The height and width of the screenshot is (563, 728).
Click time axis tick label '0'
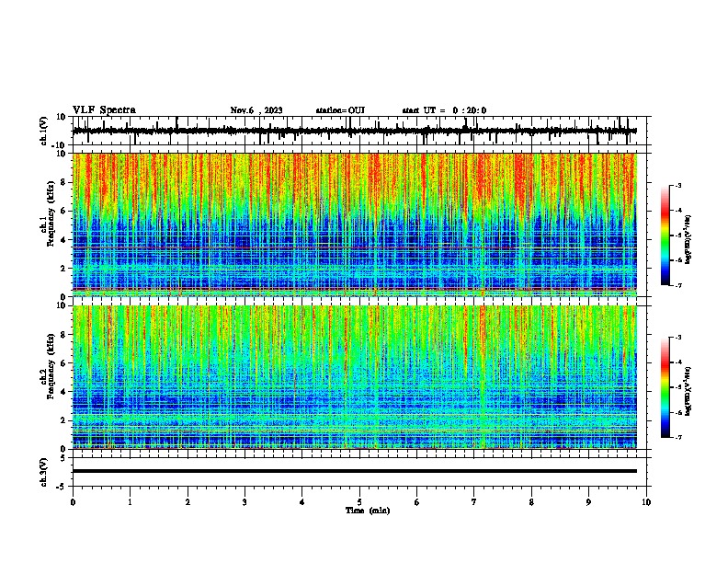pos(73,502)
